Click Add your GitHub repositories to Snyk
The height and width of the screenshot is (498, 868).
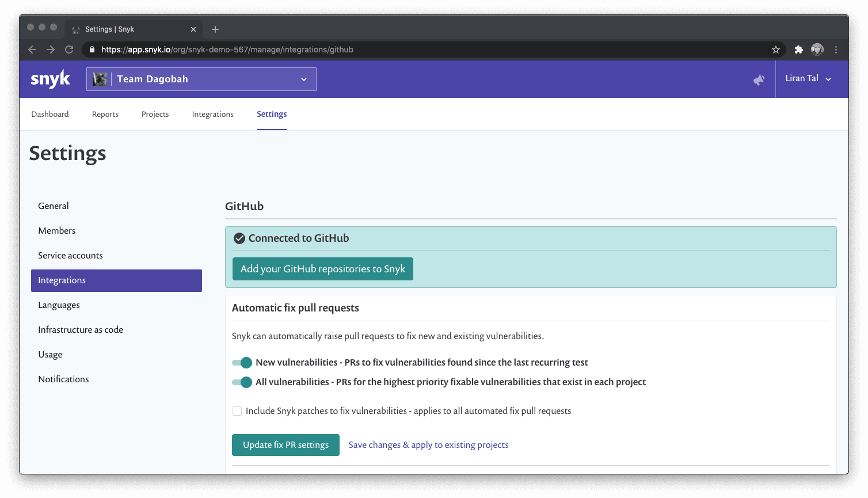tap(323, 269)
